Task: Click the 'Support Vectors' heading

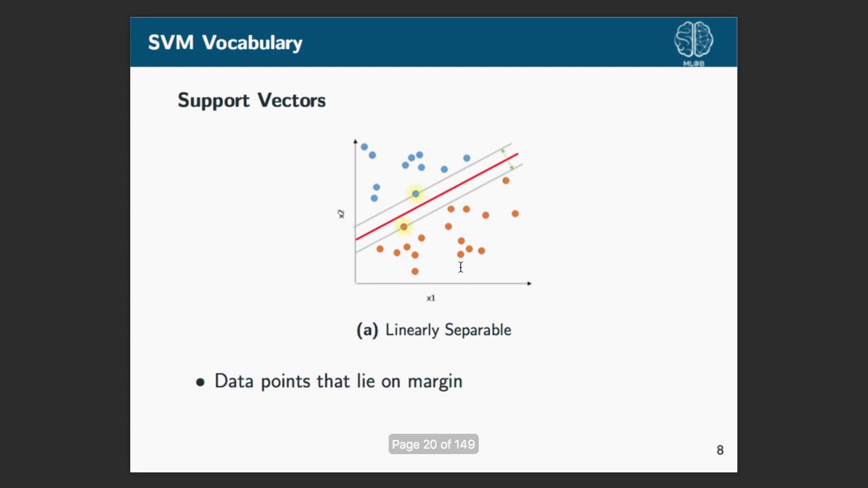Action: (252, 100)
